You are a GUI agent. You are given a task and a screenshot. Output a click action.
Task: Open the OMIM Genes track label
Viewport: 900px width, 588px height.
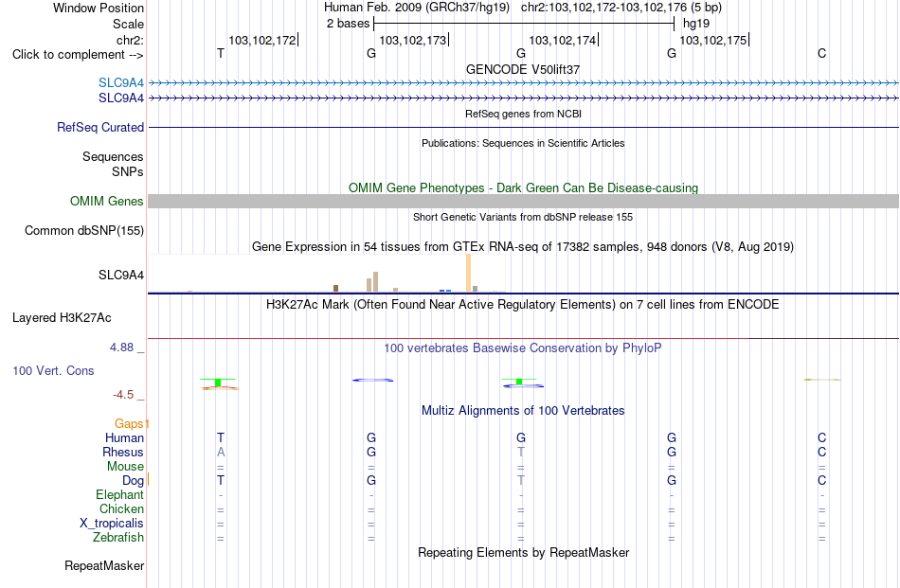(x=107, y=202)
